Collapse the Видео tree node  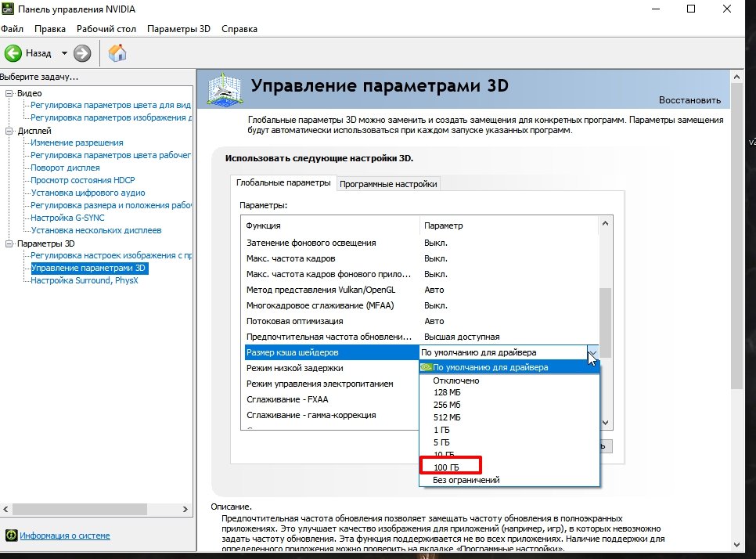(x=9, y=93)
